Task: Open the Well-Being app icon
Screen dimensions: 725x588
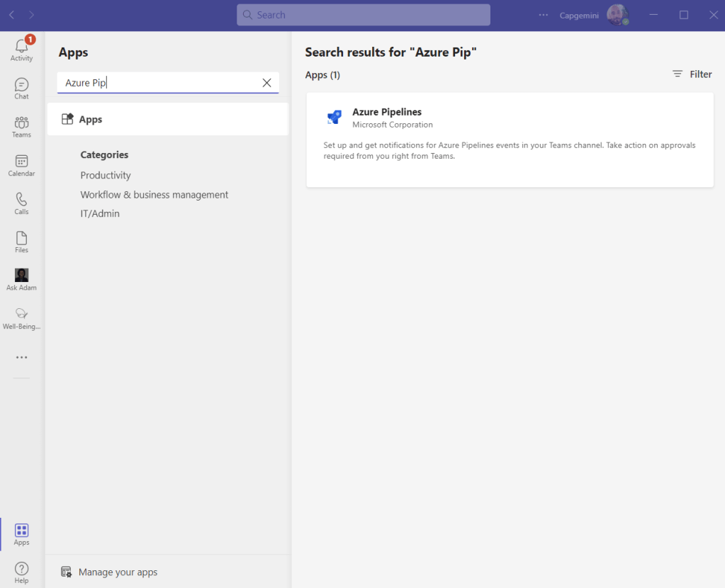Action: (21, 317)
